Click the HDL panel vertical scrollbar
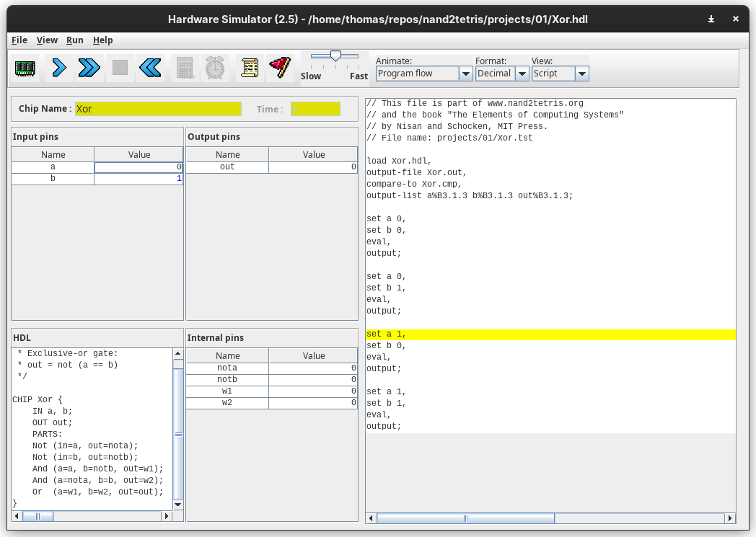 pos(178,434)
